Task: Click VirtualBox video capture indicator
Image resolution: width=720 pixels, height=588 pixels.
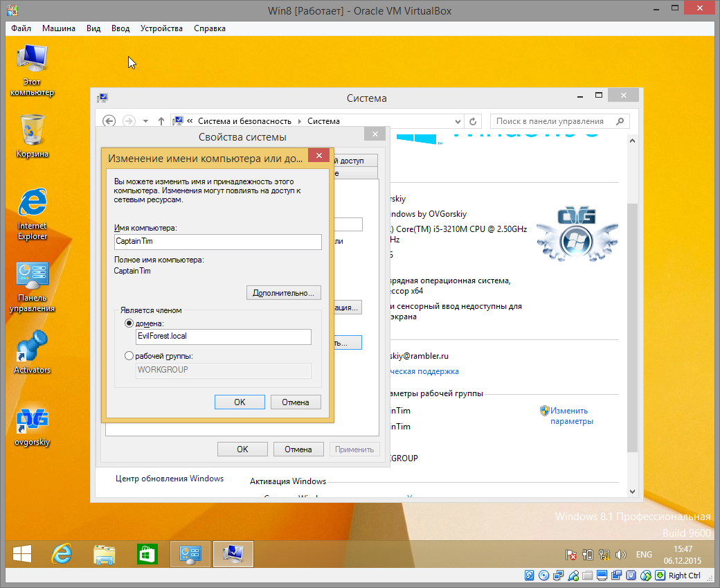Action: coord(617,576)
